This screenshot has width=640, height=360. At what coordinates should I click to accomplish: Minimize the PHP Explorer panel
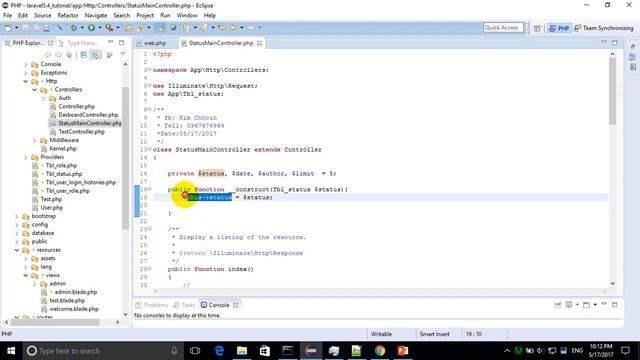click(111, 42)
